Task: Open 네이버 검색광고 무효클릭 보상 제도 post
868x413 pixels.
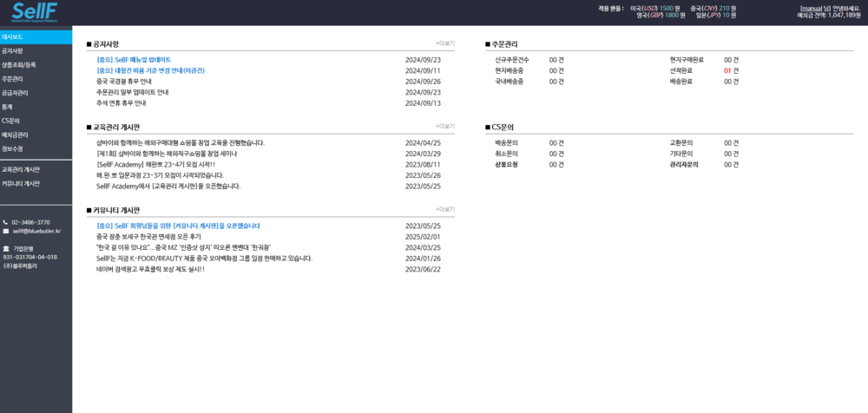Action: click(150, 270)
